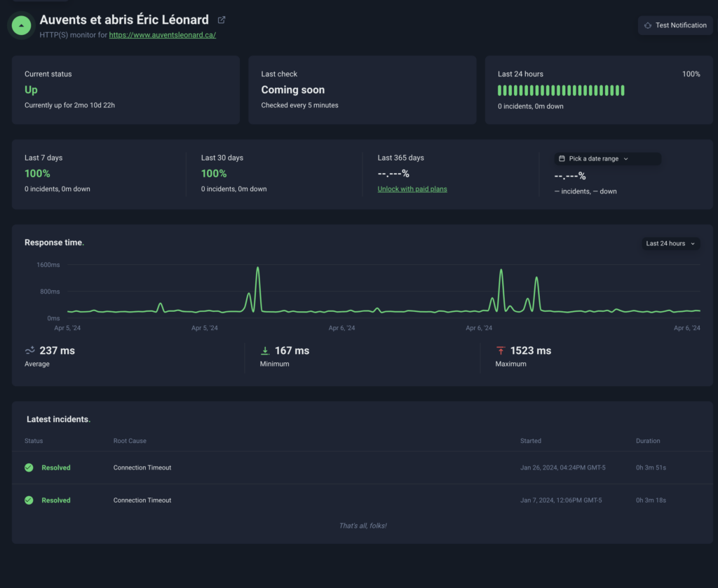Click the Average response time wave icon
Viewport: 718px width, 588px height.
(30, 350)
